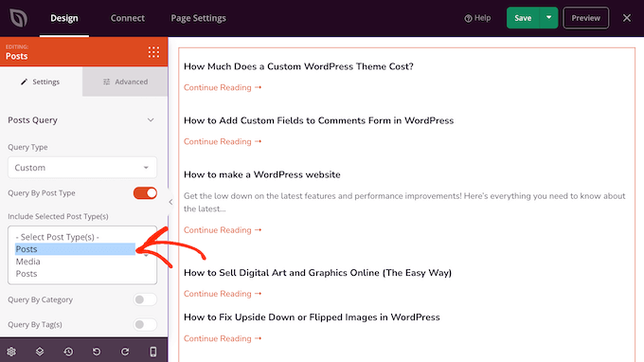The image size is (644, 362).
Task: Collapse the sidebar panel handle arrow
Action: 170,202
